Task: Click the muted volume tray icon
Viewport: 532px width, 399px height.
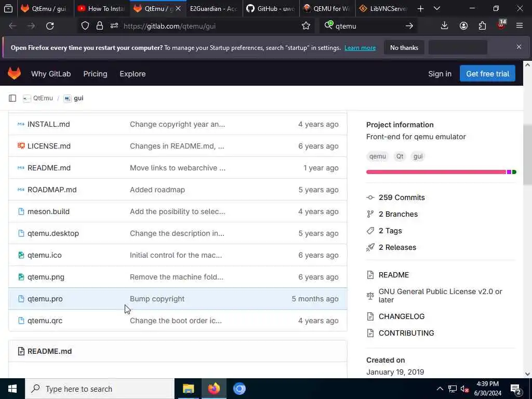Action: 464,389
